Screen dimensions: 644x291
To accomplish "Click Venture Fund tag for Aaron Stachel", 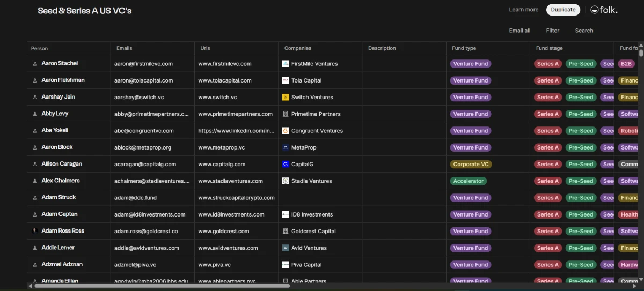I will point(471,64).
